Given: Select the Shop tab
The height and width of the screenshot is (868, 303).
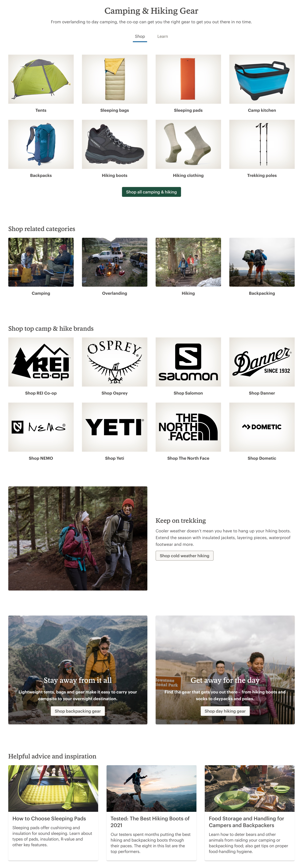Looking at the screenshot, I should 140,36.
